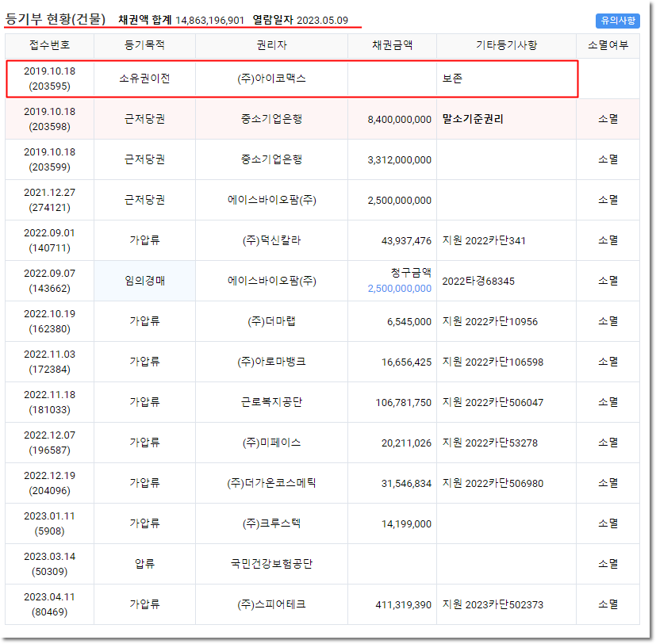Screen dimensions: 656x644
Task: Click the 근로복지공단 creditor cell
Action: (271, 402)
